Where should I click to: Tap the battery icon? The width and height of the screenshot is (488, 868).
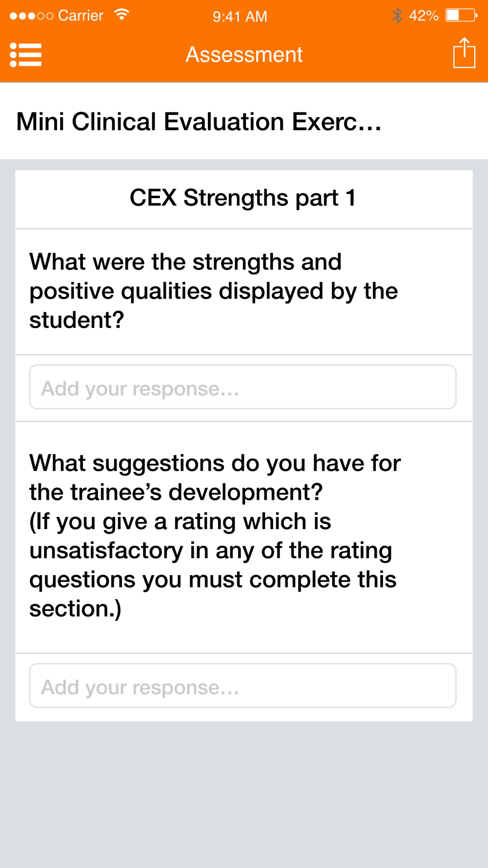(461, 16)
